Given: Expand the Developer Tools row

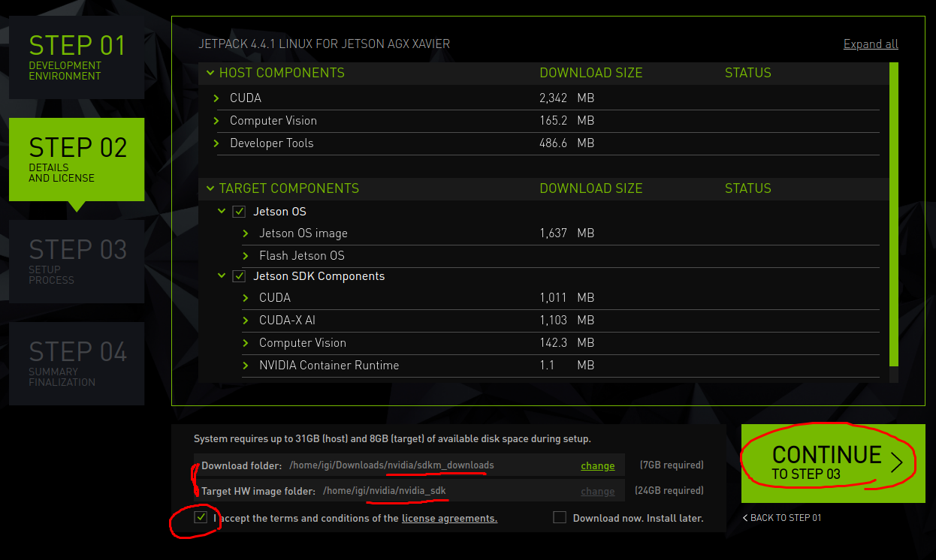Looking at the screenshot, I should point(216,143).
